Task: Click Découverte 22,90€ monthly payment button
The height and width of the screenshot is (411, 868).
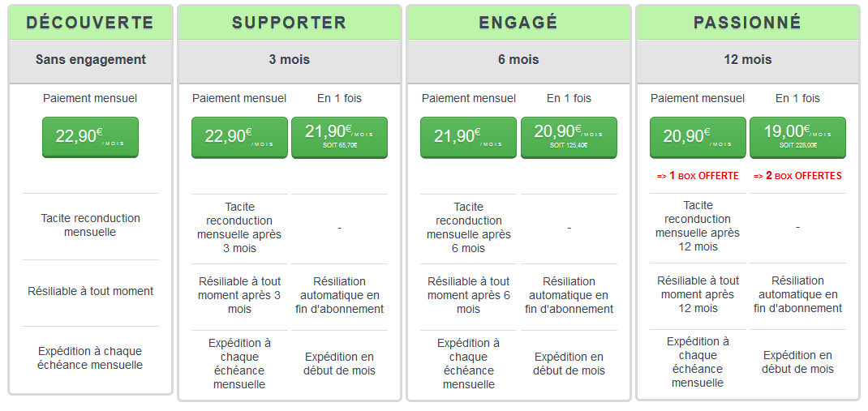Action: (90, 137)
